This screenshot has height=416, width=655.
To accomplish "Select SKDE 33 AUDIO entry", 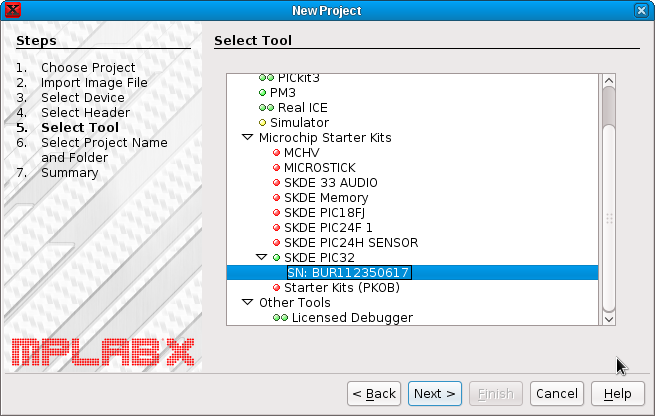I will pos(330,183).
